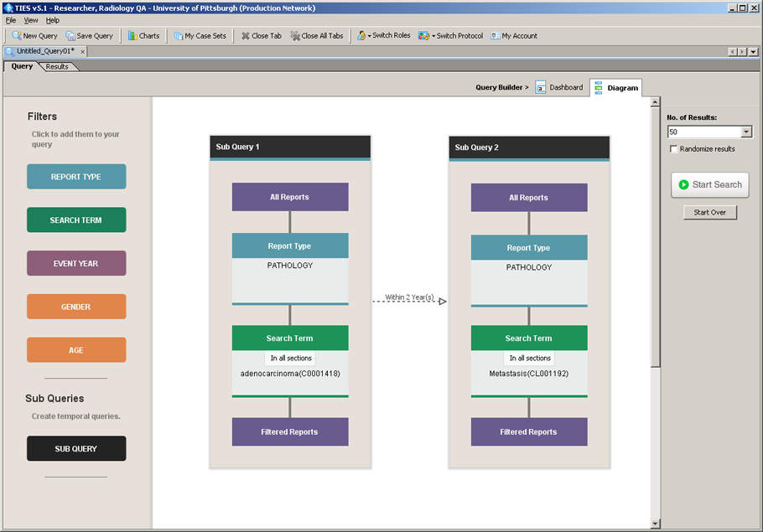This screenshot has height=532, width=763.
Task: Open My Case Sets from toolbar
Action: click(200, 35)
